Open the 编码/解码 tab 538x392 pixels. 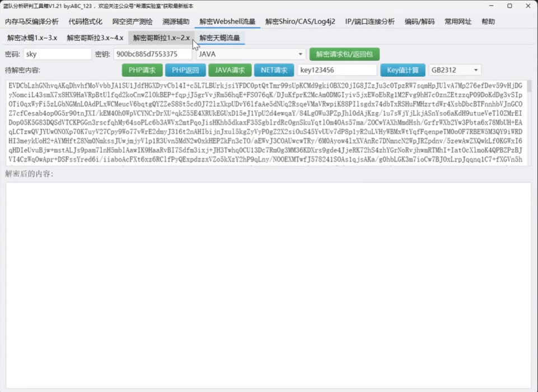coord(420,22)
